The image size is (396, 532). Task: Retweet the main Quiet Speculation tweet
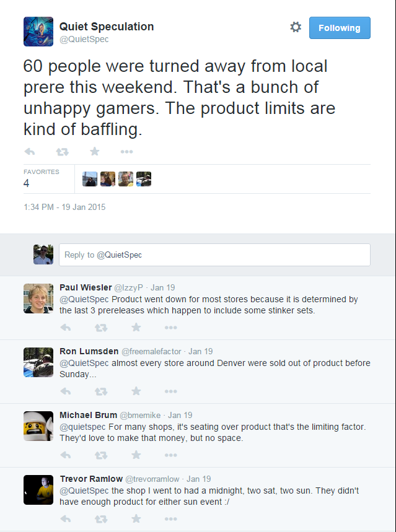click(x=62, y=152)
